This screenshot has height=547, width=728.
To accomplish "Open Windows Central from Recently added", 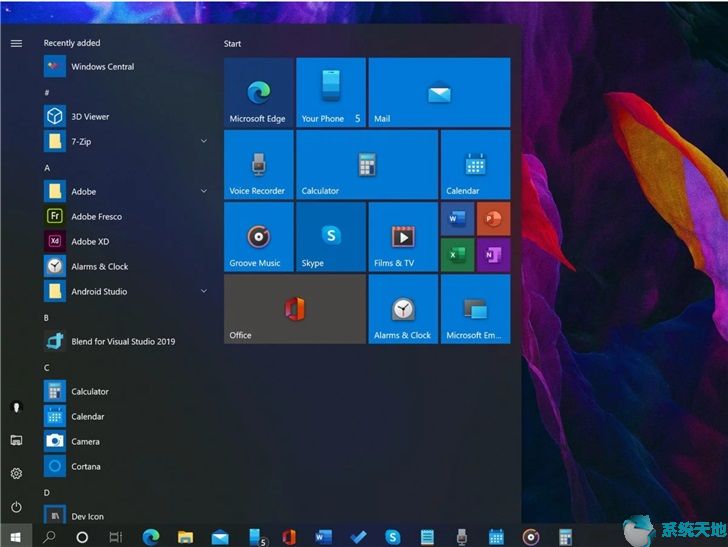I will 125,66.
